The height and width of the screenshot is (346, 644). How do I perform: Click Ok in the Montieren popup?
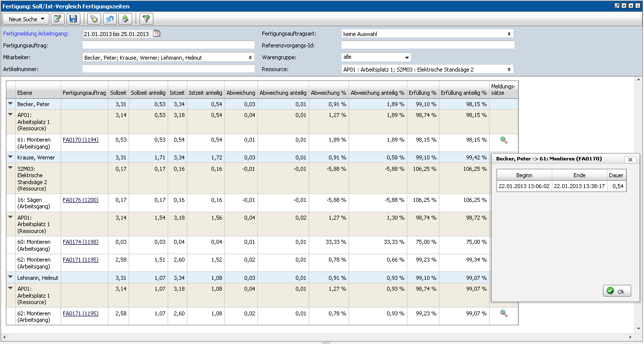pos(616,291)
